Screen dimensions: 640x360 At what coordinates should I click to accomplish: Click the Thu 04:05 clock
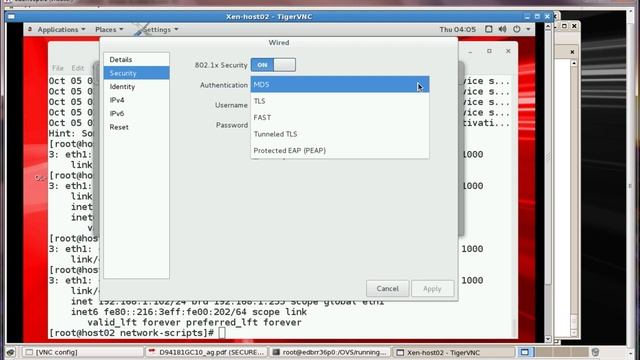click(x=458, y=29)
